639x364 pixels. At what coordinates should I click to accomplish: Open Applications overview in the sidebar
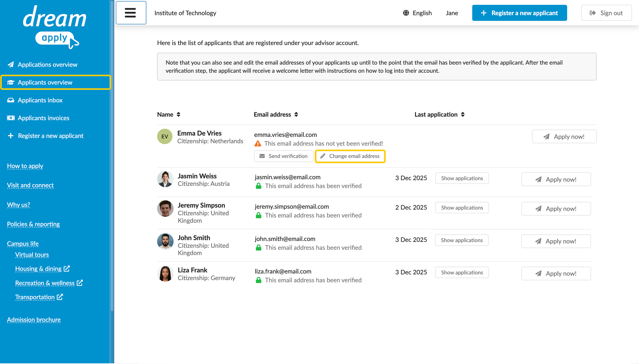click(x=42, y=65)
